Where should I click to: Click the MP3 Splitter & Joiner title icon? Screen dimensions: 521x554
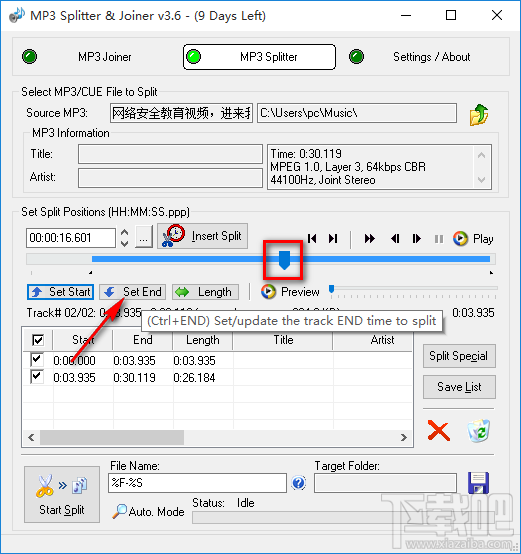17,15
